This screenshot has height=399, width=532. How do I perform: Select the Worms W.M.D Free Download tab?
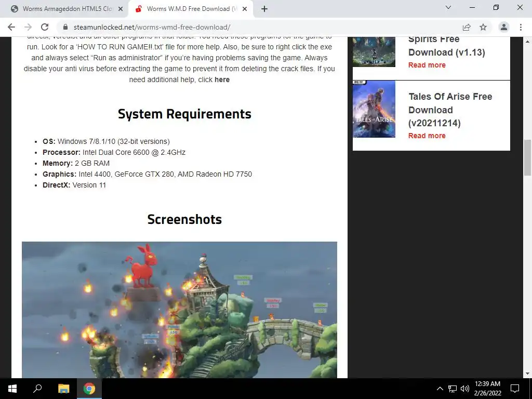191,9
